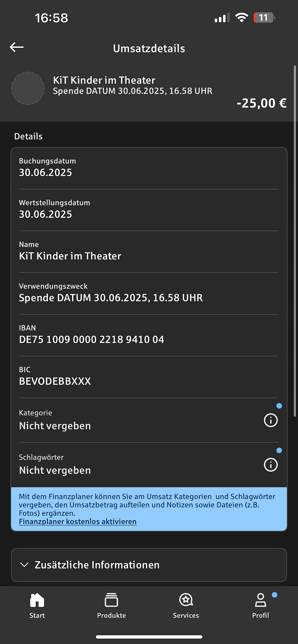Tap the round merchant avatar placeholder
Viewport: 298px width, 644px height.
pyautogui.click(x=28, y=88)
